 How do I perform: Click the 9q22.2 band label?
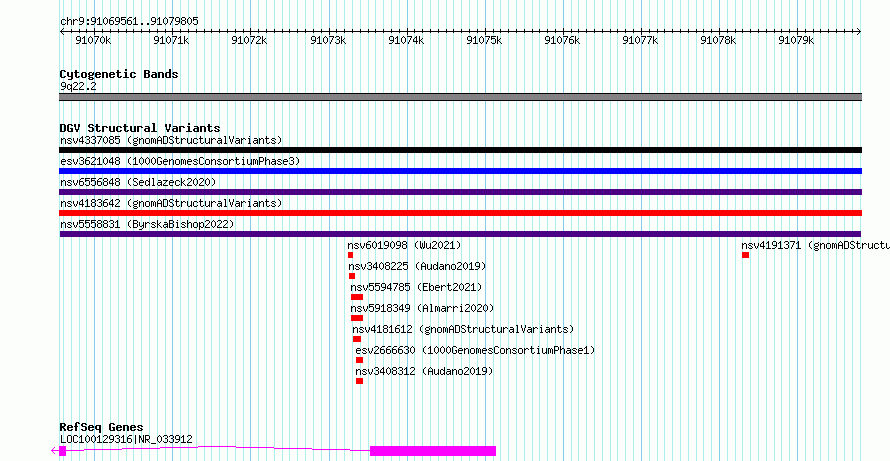coord(78,86)
